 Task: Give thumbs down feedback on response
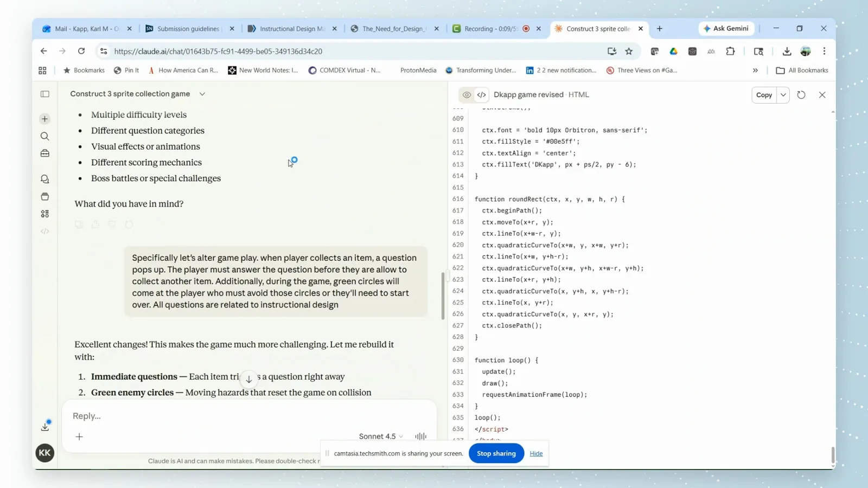point(112,224)
